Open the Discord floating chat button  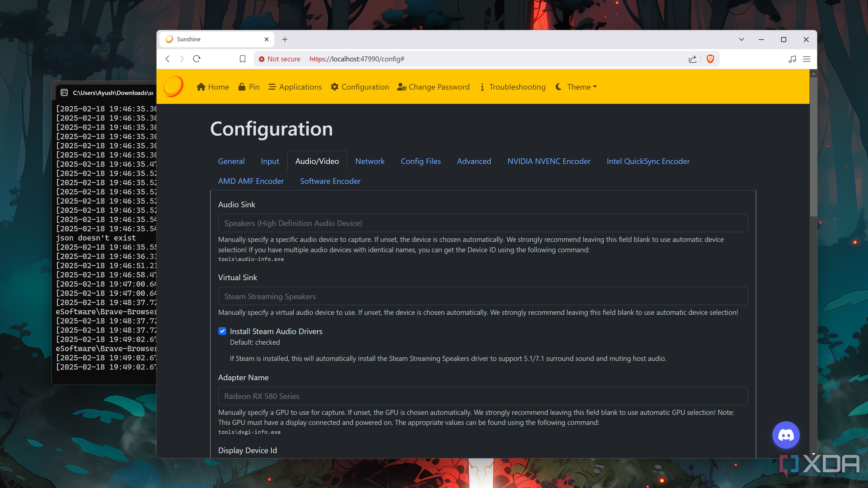click(786, 435)
